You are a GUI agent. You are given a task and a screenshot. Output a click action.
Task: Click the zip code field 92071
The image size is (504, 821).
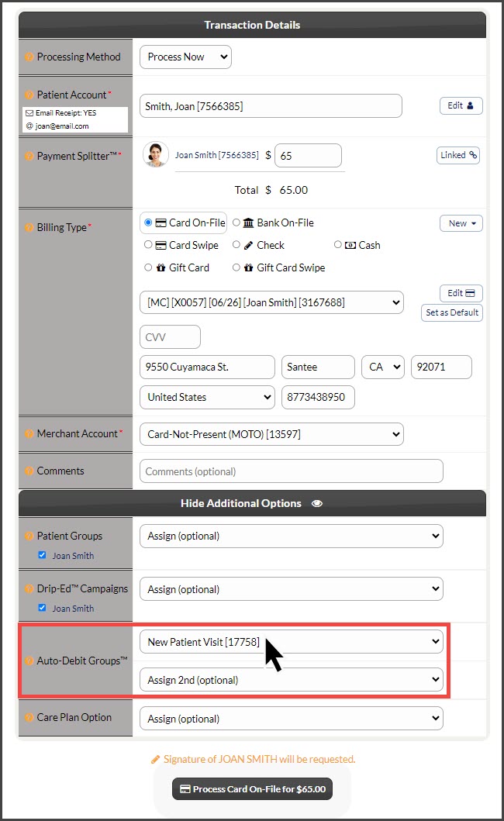pyautogui.click(x=442, y=367)
